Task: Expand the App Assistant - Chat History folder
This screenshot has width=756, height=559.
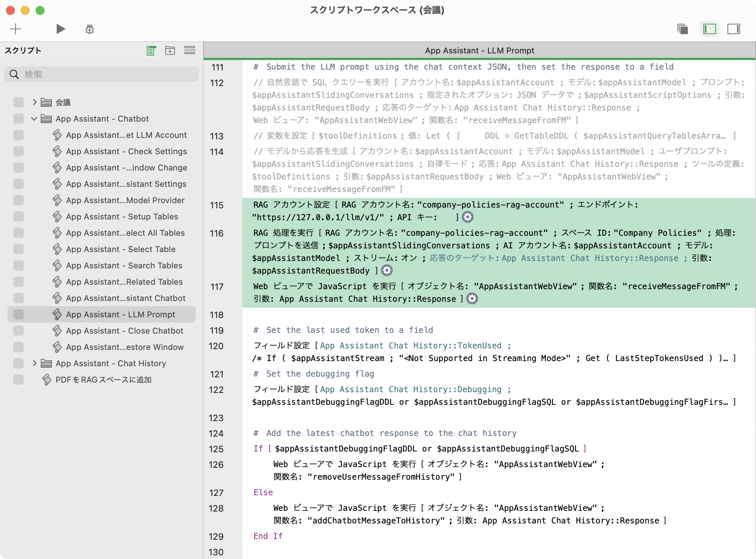Action: [x=34, y=363]
